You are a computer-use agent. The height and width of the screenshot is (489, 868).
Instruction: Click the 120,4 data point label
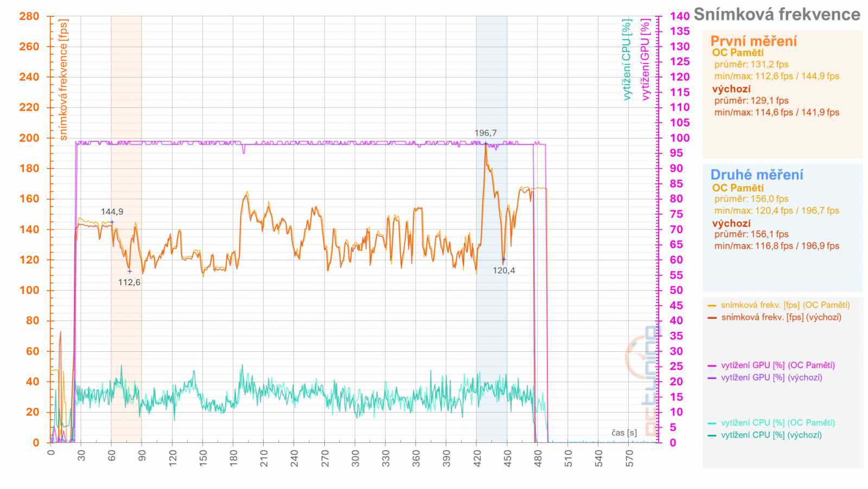(504, 271)
